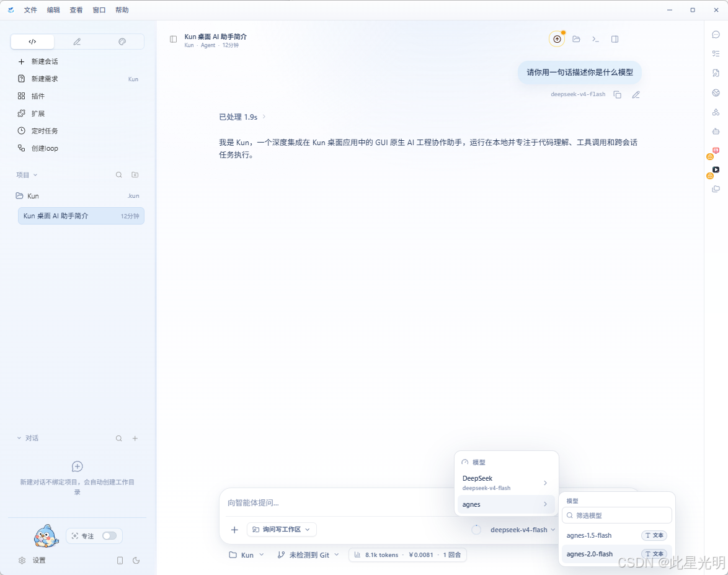The height and width of the screenshot is (575, 728).
Task: Open the 窗口 menu
Action: point(99,10)
